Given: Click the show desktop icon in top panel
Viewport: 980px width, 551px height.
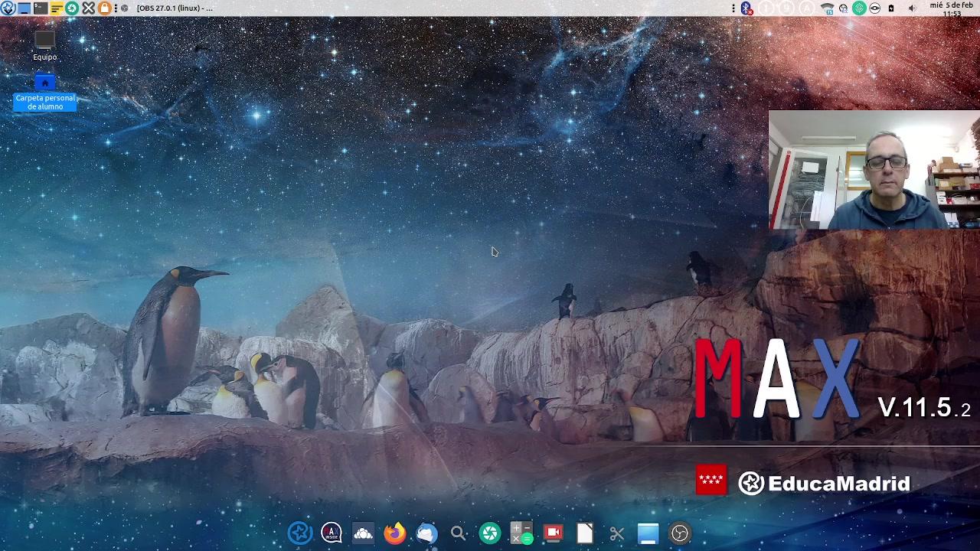Looking at the screenshot, I should [x=24, y=8].
